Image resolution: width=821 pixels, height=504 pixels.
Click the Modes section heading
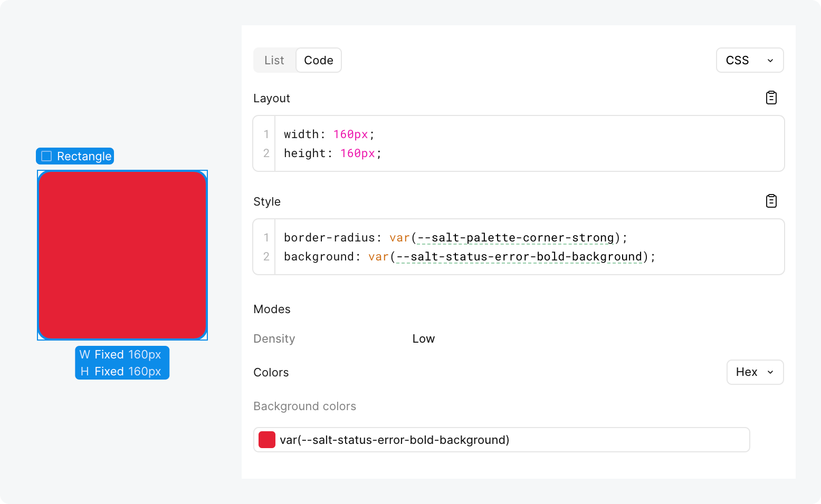click(x=272, y=309)
